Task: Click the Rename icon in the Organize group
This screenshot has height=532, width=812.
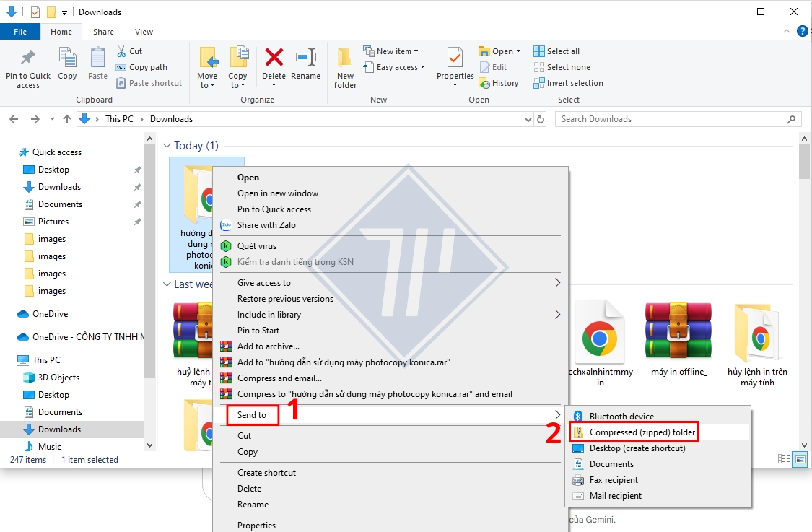Action: click(x=305, y=59)
